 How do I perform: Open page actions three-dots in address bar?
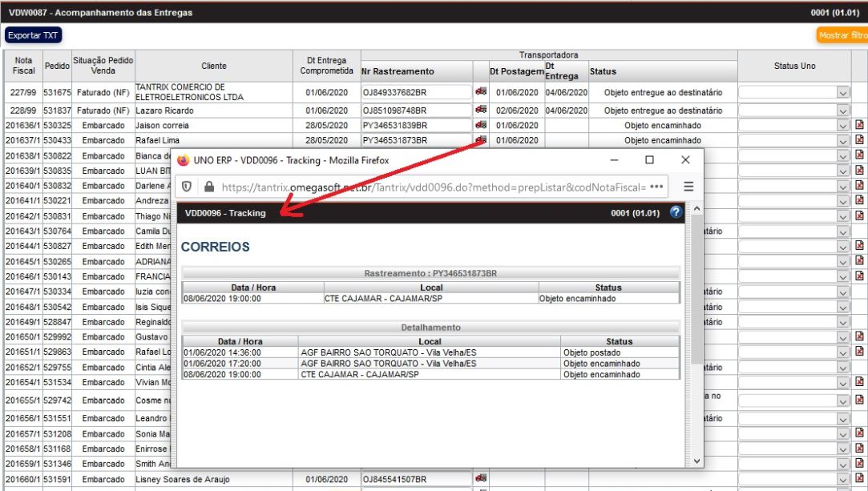pyautogui.click(x=656, y=186)
